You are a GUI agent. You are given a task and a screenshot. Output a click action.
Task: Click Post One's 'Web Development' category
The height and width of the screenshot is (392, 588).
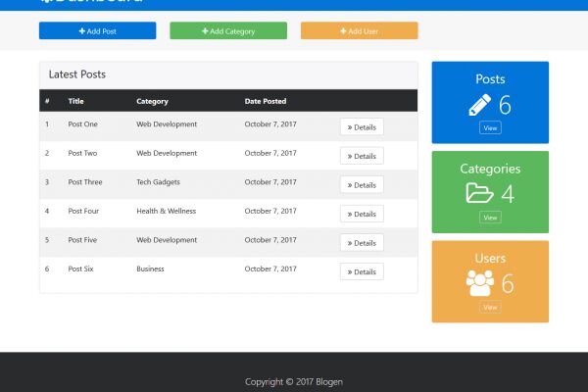click(x=167, y=124)
